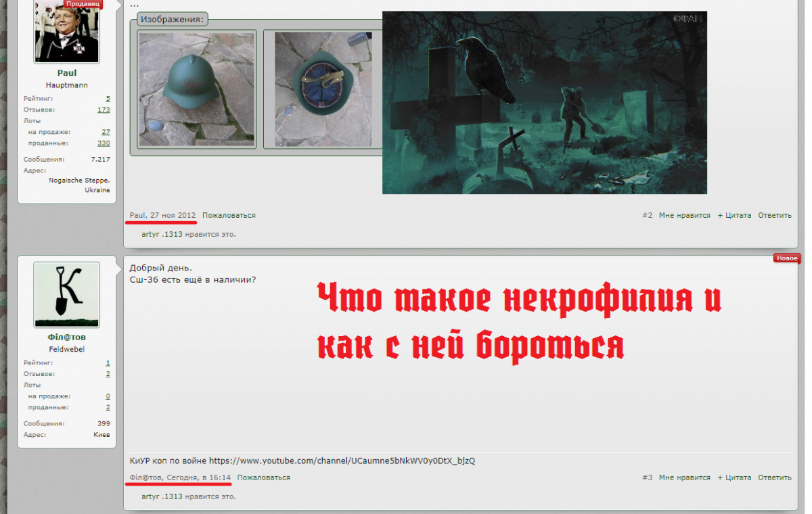View Філ@тов's 2 reviews
Image resolution: width=812 pixels, height=514 pixels.
point(108,374)
